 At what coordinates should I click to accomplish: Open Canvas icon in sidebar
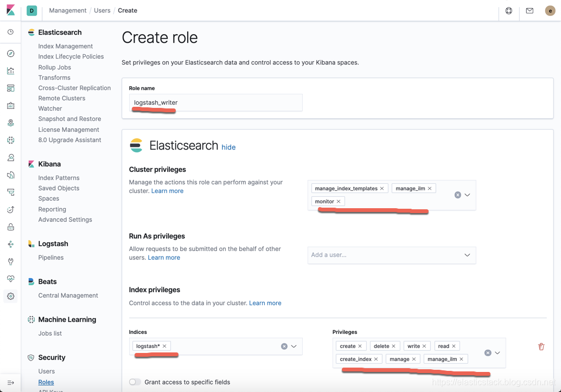(11, 106)
